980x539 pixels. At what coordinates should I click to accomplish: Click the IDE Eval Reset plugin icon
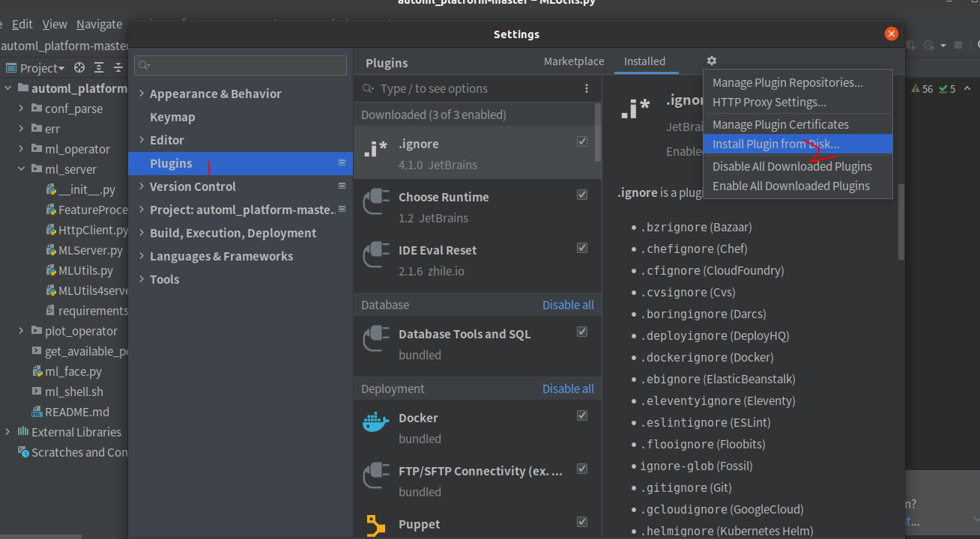(x=376, y=255)
